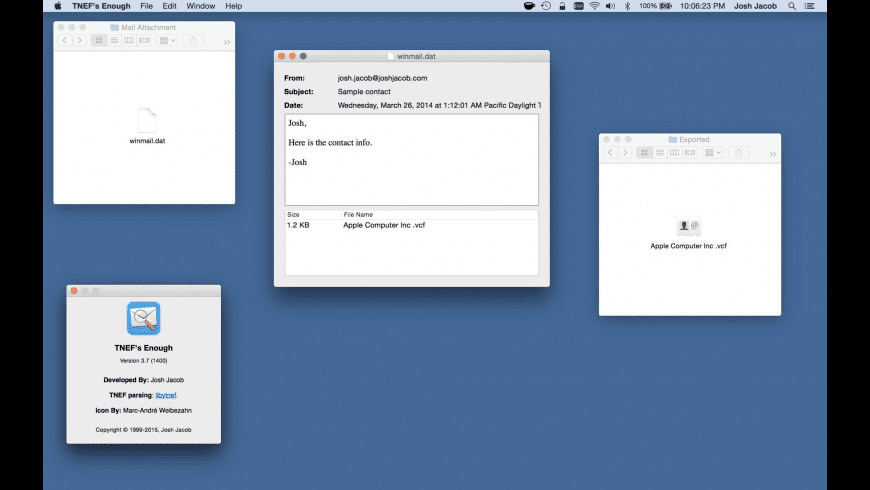Screen dimensions: 870x490
Task: Click the Share button in Exported window
Action: point(739,153)
